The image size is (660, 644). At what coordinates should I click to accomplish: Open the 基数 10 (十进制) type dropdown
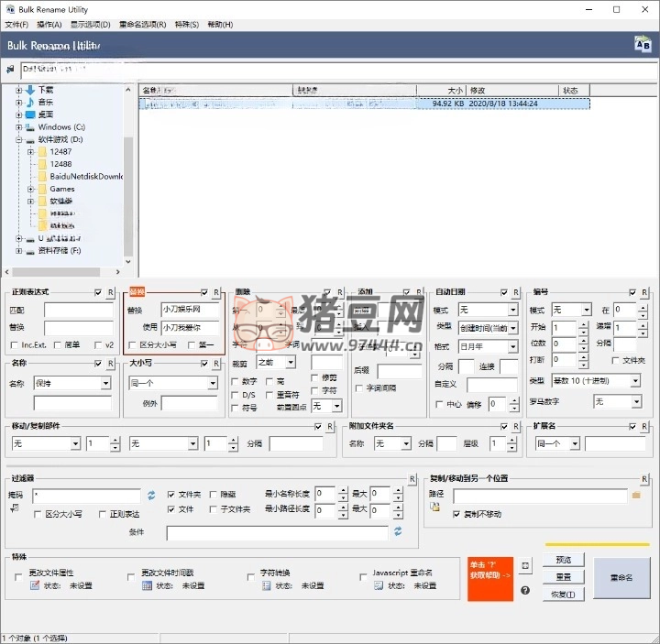point(596,379)
